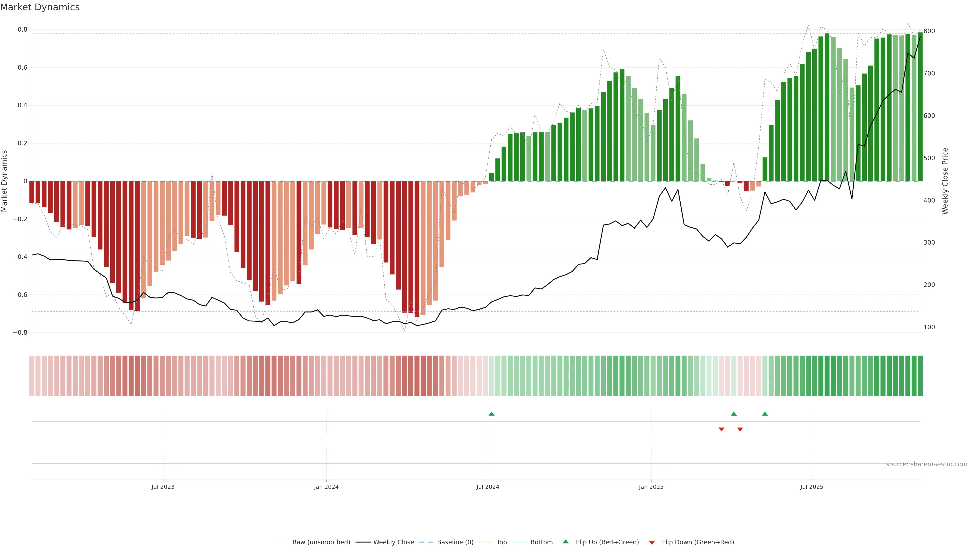The height and width of the screenshot is (551, 980).
Task: Click the green triangle icon in the legend
Action: pyautogui.click(x=566, y=542)
